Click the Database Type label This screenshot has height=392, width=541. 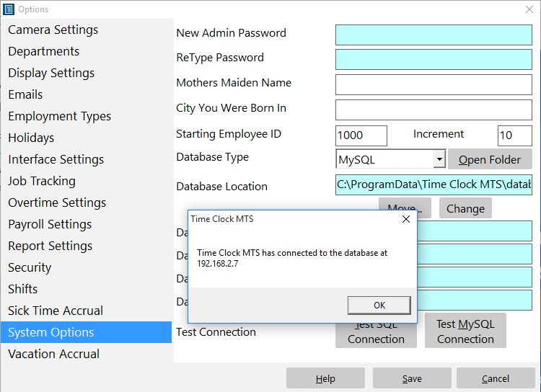pos(213,157)
